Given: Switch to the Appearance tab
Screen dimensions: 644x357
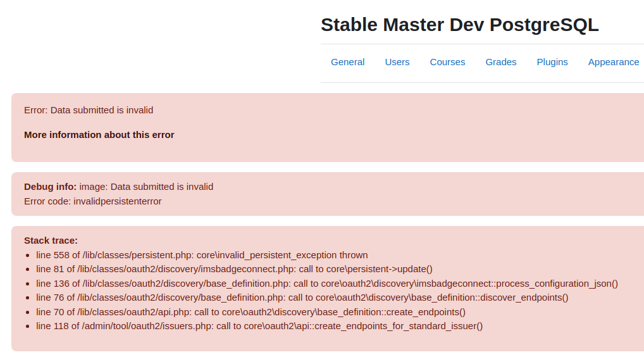Looking at the screenshot, I should pyautogui.click(x=613, y=62).
